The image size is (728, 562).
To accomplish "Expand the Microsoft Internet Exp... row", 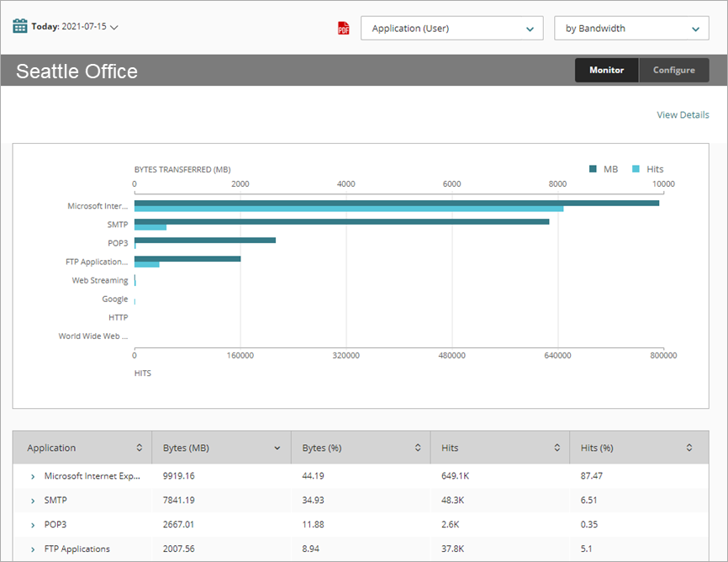I will (x=33, y=476).
